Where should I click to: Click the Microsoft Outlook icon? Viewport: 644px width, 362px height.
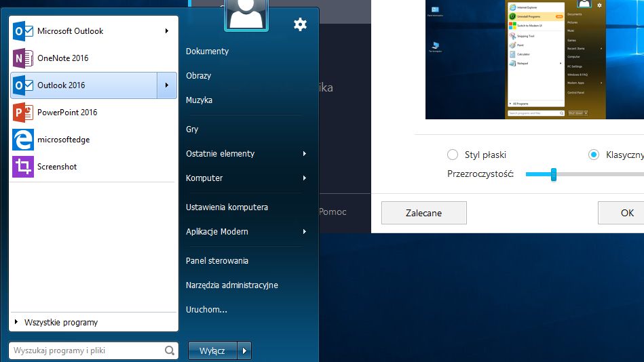point(23,31)
